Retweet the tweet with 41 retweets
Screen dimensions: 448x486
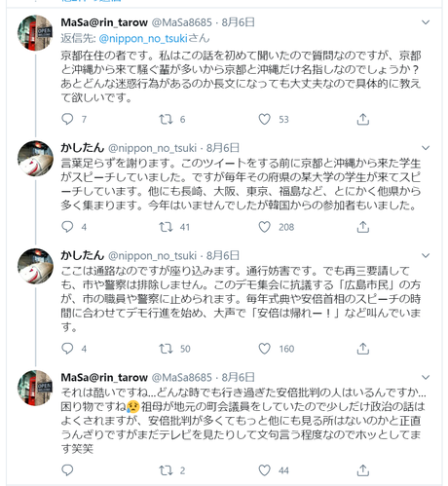coord(166,227)
